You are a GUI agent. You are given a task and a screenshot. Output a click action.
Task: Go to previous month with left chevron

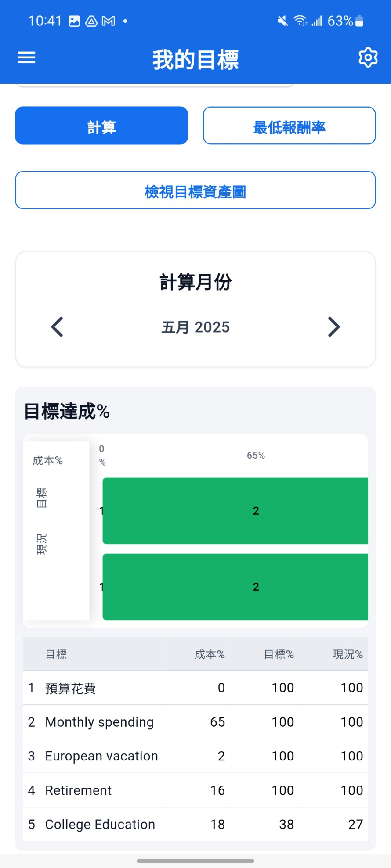tap(57, 327)
